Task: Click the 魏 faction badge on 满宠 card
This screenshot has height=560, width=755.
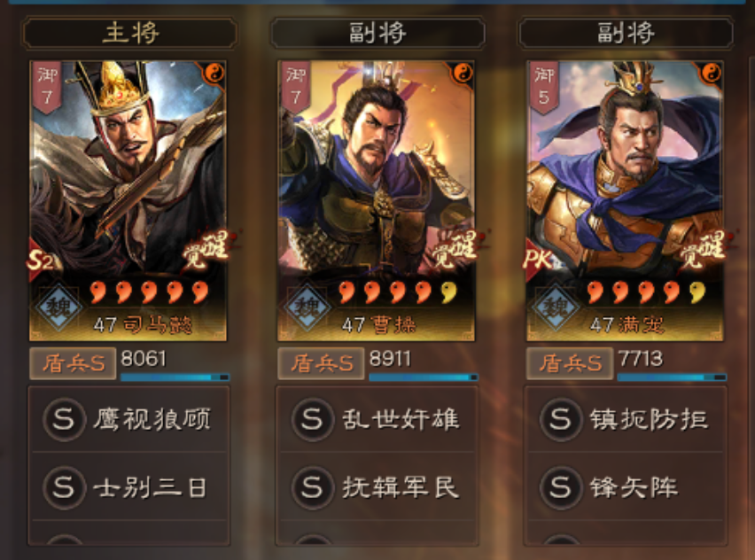Action: (x=556, y=307)
